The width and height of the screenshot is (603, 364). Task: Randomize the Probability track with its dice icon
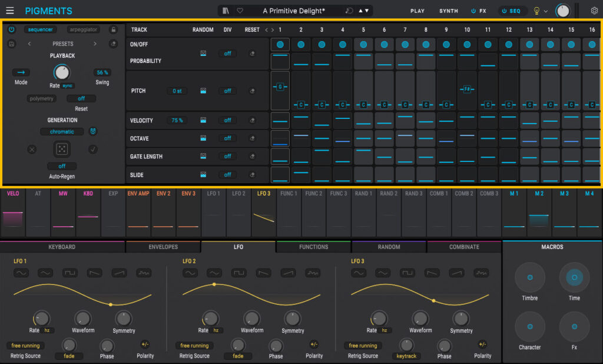coord(203,54)
